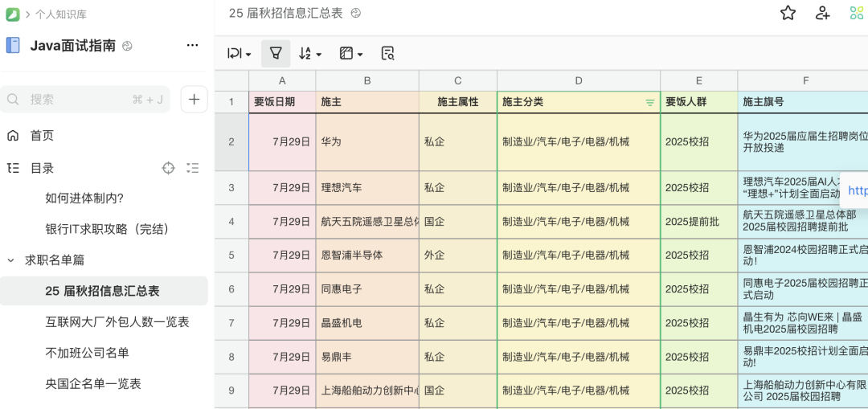Open 银行IT求职攻略（完结） document
The width and height of the screenshot is (868, 409).
[108, 228]
